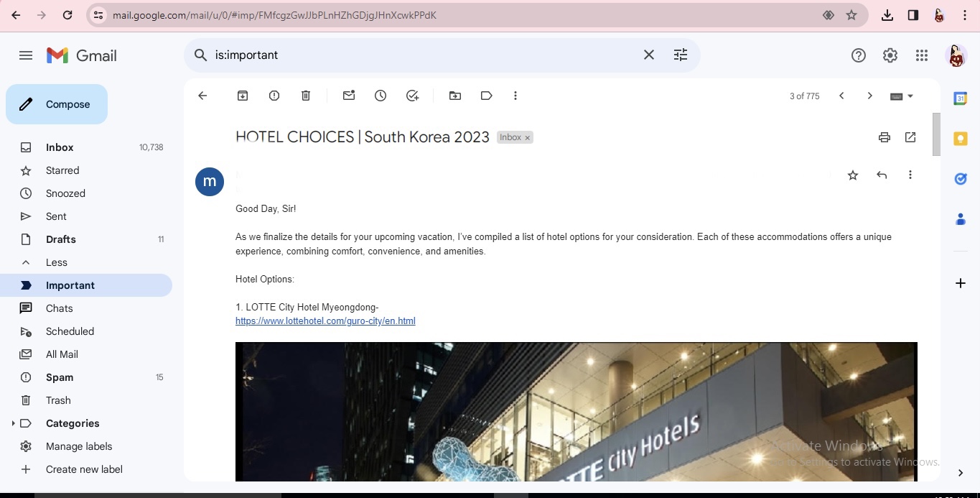Create a new label
Image resolution: width=980 pixels, height=498 pixels.
(86, 469)
